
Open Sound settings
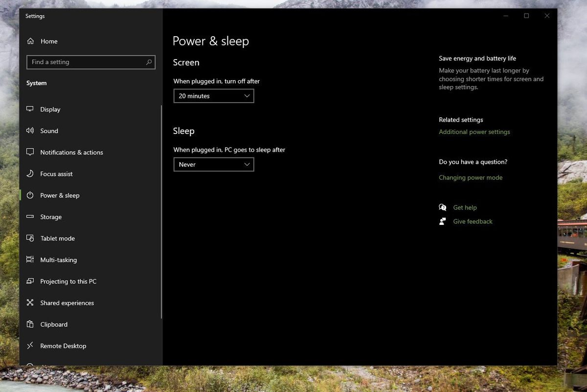[x=48, y=131]
